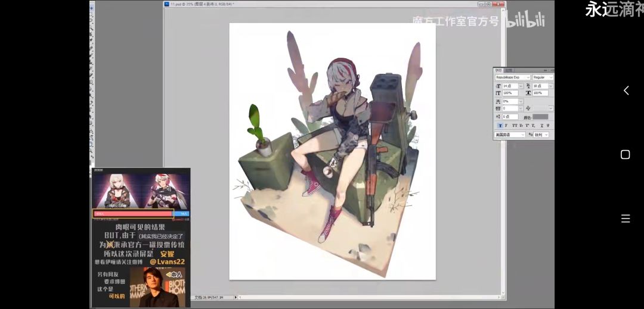Click the man's photo thumbnail in overlay
This screenshot has width=644, height=309.
pos(157,287)
